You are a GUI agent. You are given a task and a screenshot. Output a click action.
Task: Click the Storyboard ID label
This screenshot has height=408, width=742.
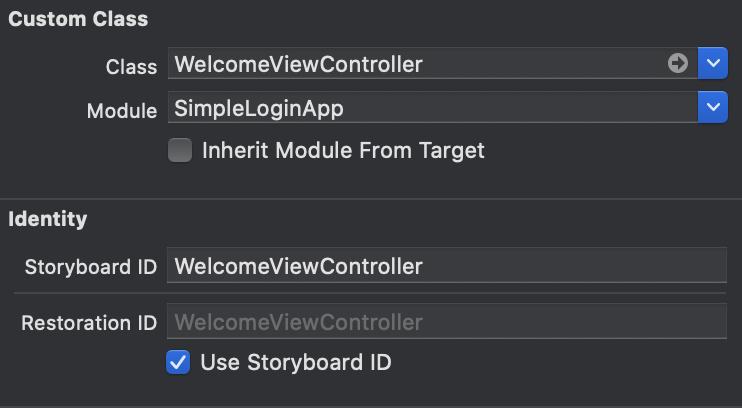91,267
